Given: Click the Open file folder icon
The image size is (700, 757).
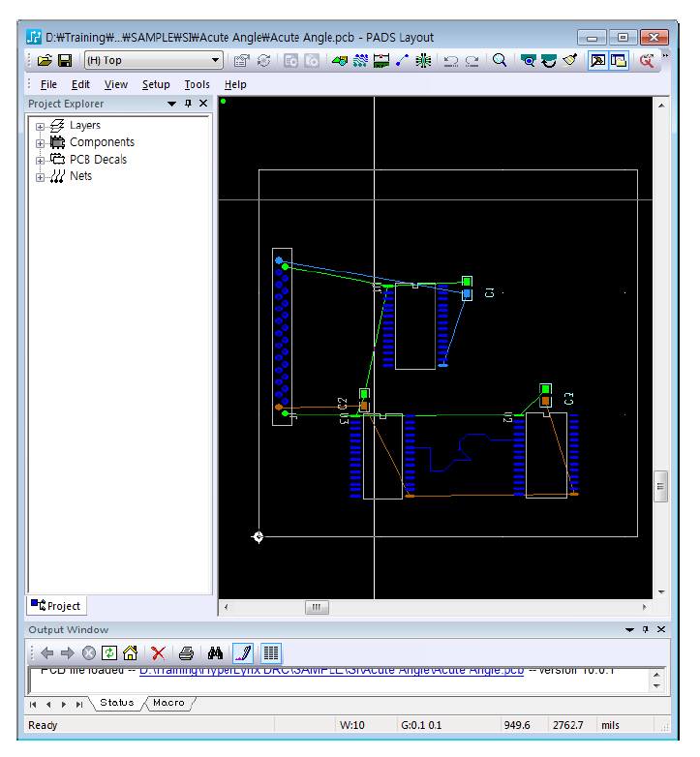Looking at the screenshot, I should (45, 60).
